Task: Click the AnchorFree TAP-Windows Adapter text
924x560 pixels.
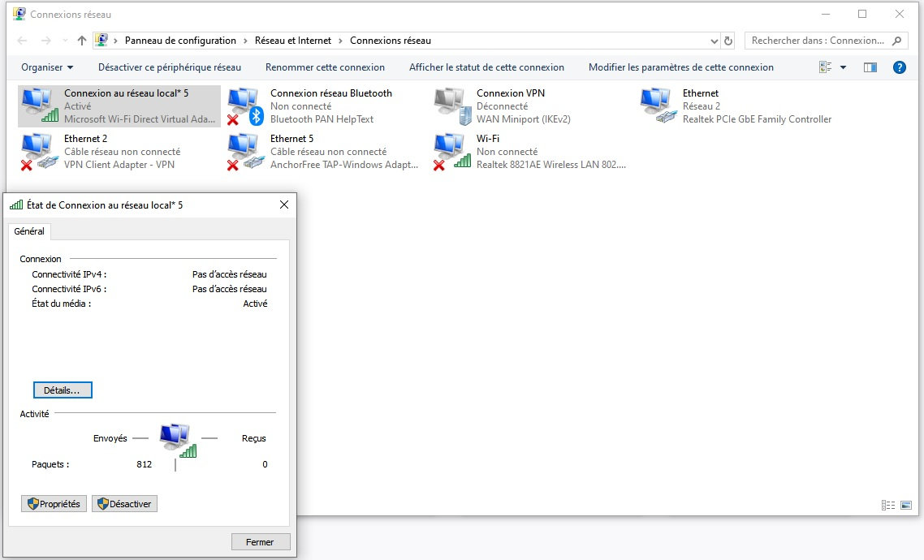Action: [344, 164]
